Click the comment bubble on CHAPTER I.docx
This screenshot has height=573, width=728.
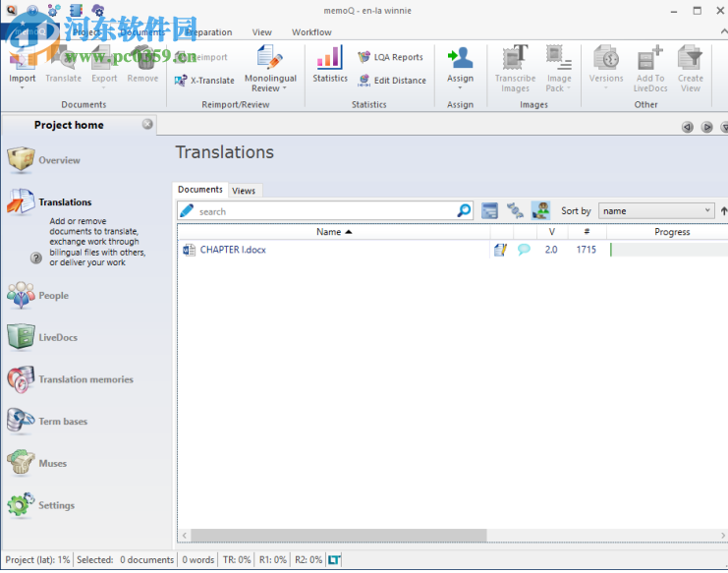coord(524,250)
